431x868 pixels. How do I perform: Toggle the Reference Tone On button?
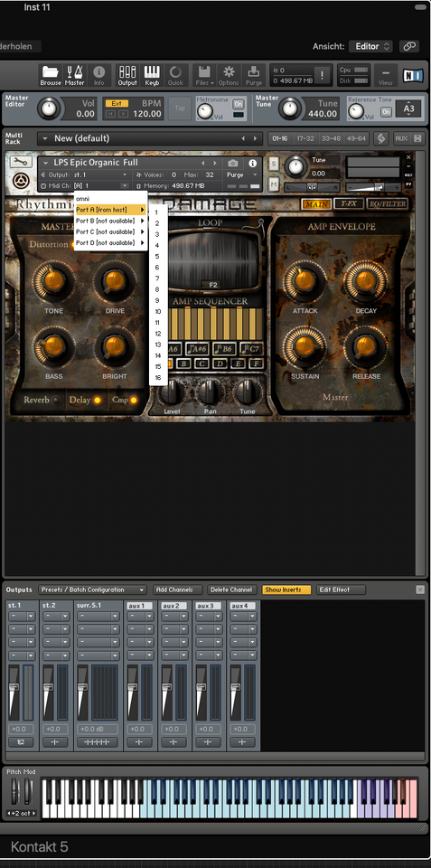[385, 112]
